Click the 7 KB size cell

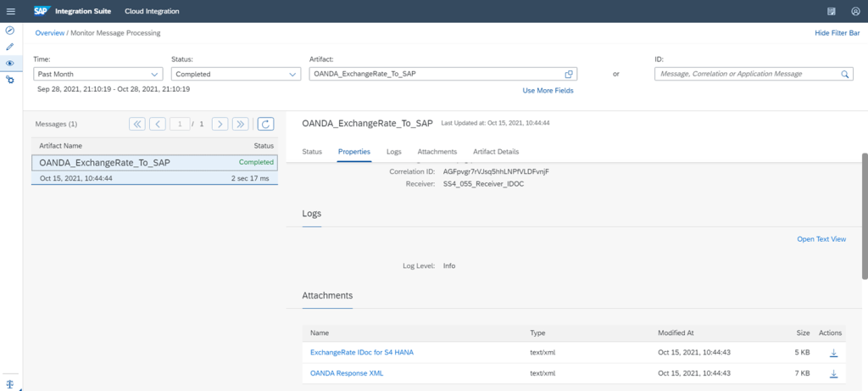click(802, 373)
